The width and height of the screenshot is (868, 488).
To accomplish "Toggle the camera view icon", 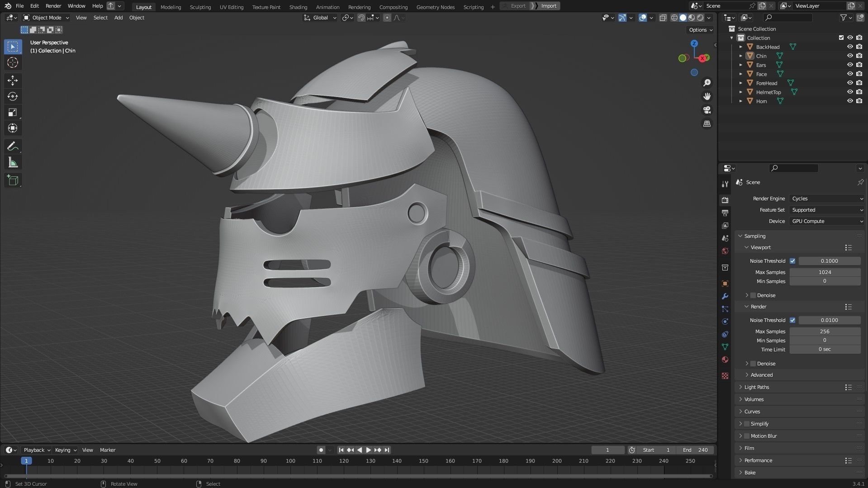I will click(707, 110).
